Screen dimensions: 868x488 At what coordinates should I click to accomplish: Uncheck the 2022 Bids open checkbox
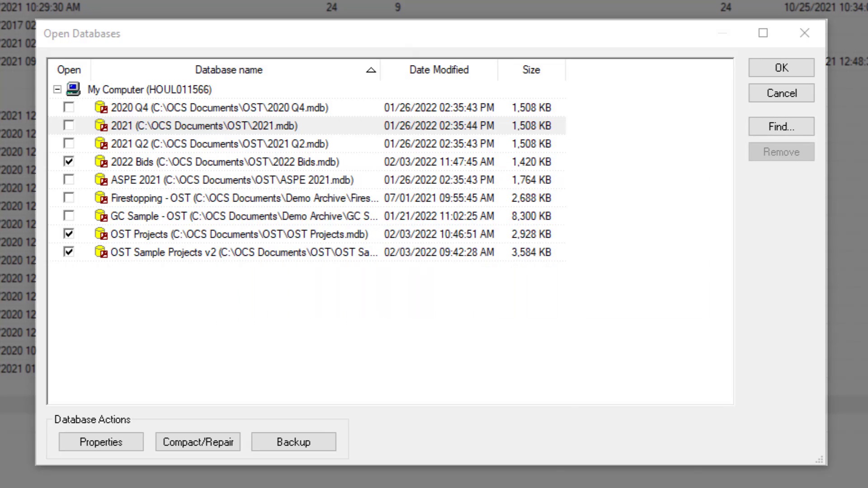69,161
